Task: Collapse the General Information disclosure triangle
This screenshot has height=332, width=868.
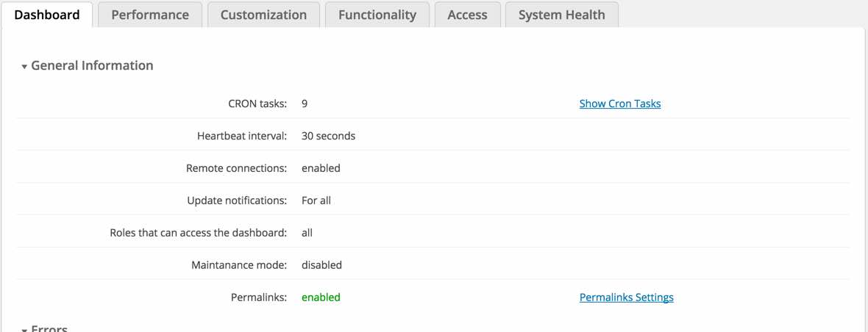Action: tap(24, 67)
